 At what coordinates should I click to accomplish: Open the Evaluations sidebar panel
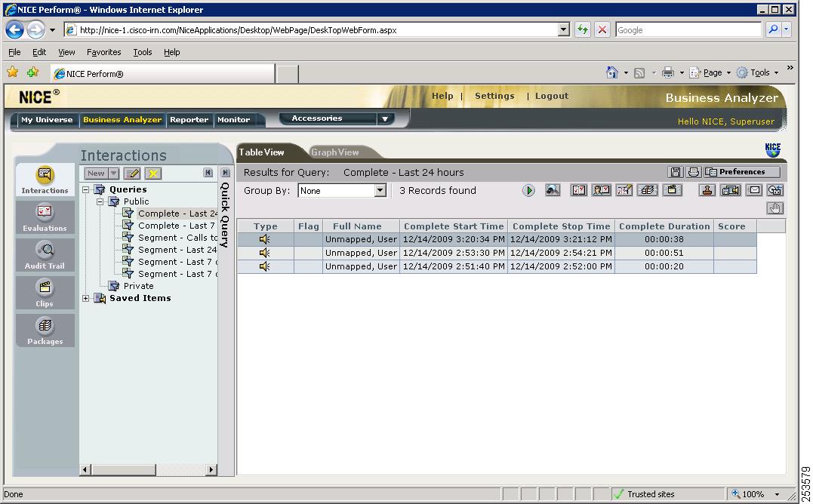(45, 217)
